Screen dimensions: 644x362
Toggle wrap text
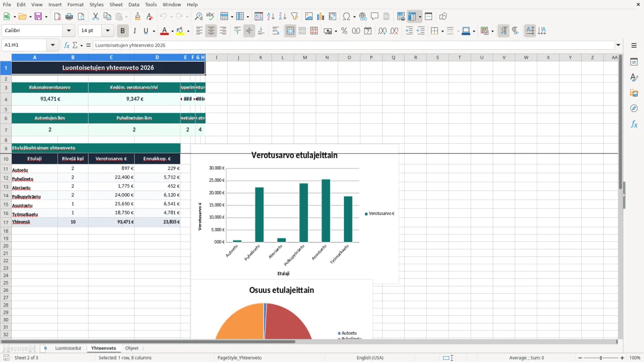[276, 31]
